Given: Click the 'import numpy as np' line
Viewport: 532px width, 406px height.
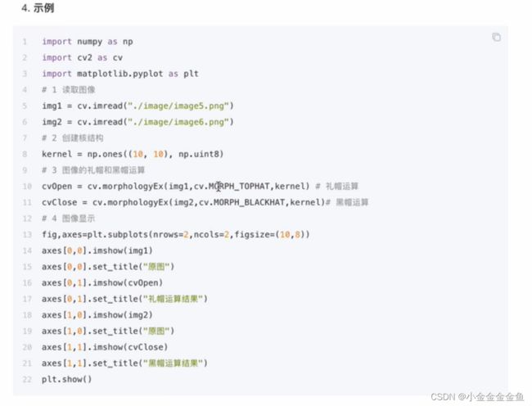Looking at the screenshot, I should click(88, 42).
